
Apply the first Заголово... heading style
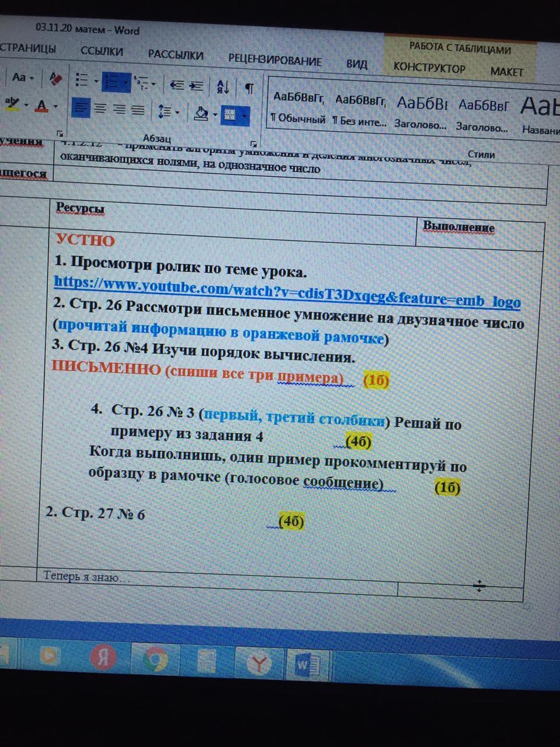pyautogui.click(x=421, y=113)
